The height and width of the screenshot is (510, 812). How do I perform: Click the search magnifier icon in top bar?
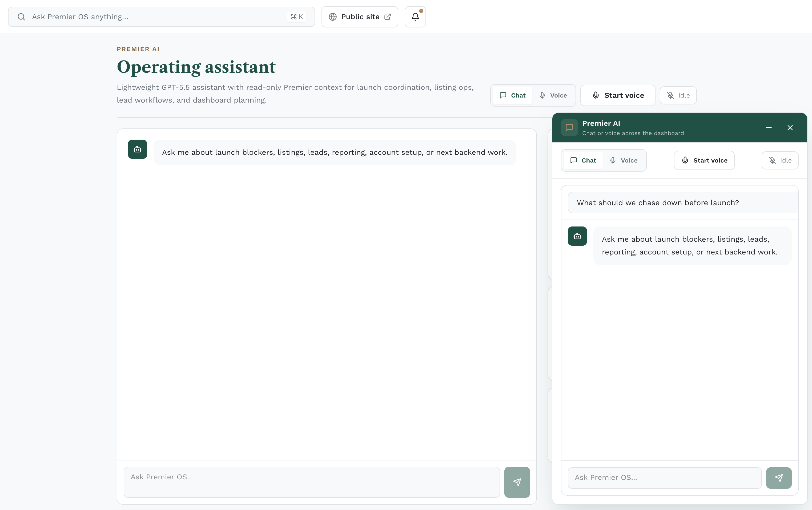(x=21, y=17)
